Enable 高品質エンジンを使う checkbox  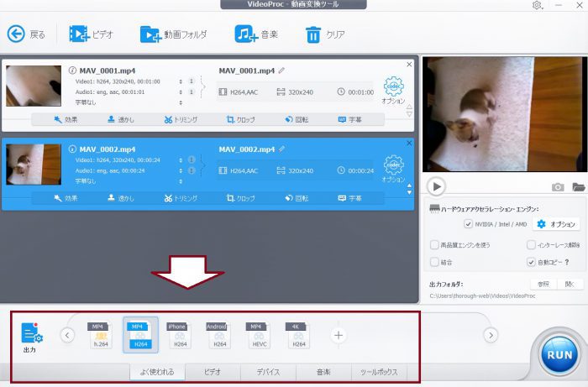[x=434, y=245]
